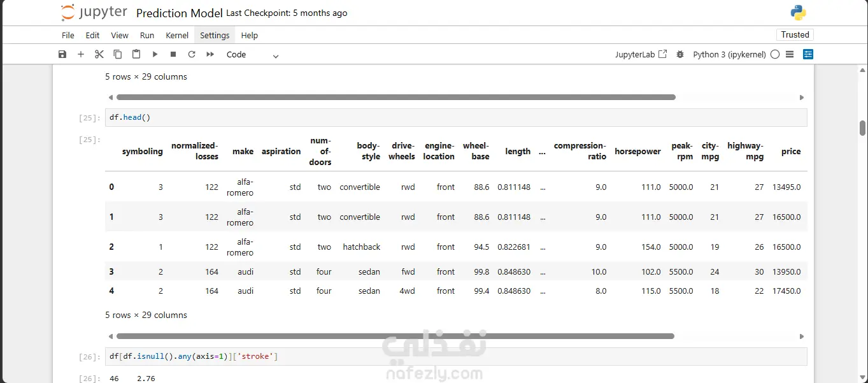Click the horsepower value 154.0

[651, 247]
